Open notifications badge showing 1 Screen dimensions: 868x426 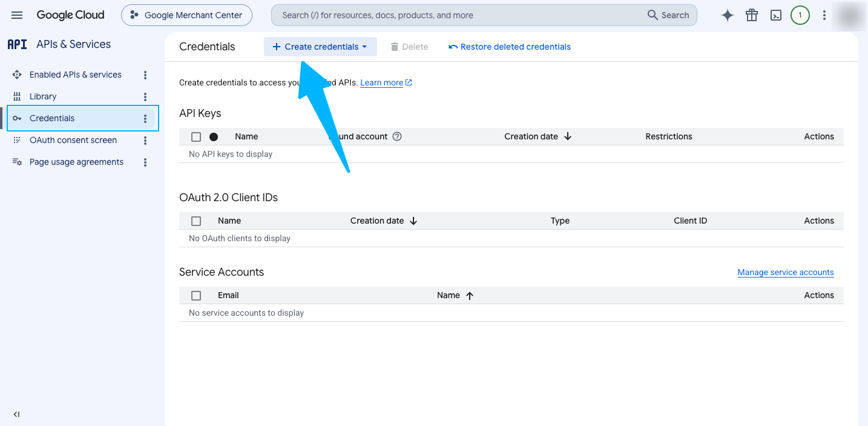coord(800,15)
